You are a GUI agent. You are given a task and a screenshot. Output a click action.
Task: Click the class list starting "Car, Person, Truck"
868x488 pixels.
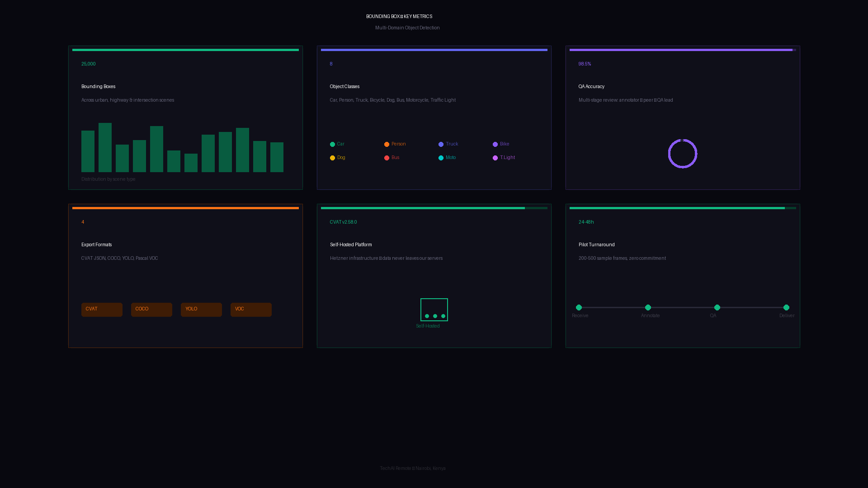[392, 100]
